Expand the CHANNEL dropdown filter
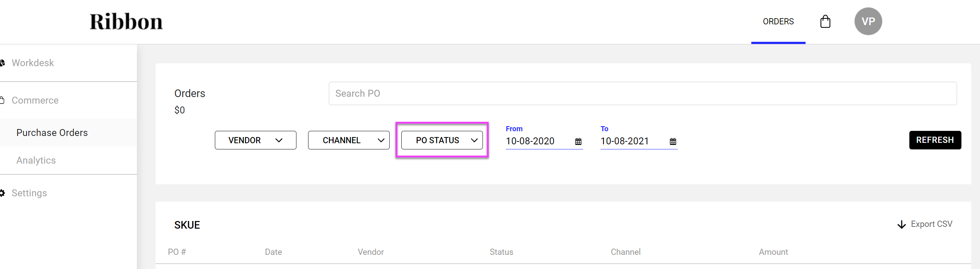Viewport: 980px width, 269px height. 349,140
